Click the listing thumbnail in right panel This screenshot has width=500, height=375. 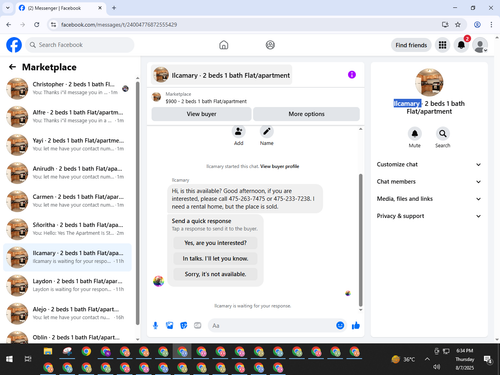point(429,82)
